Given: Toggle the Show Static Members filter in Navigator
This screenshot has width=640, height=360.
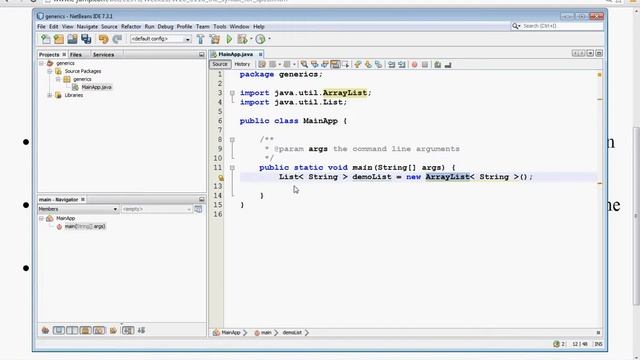Looking at the screenshot, I should click(72, 330).
